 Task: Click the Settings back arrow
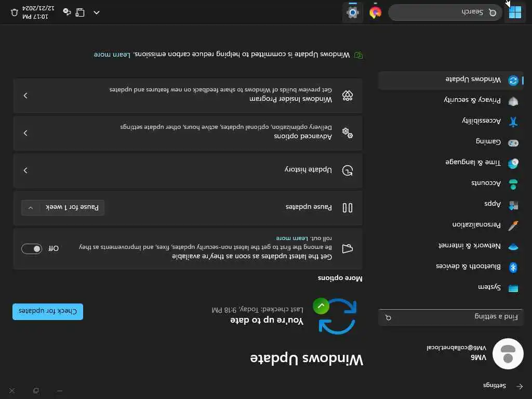point(520,386)
